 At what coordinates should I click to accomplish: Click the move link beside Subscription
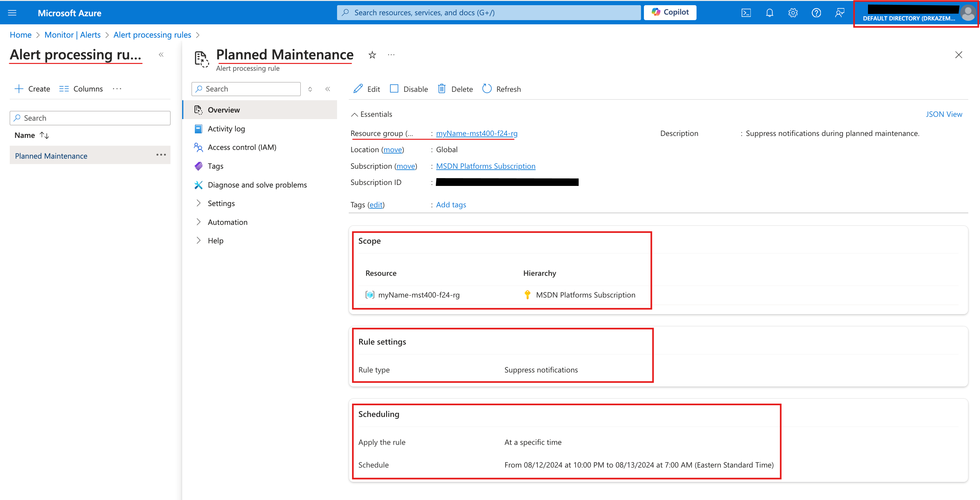coord(406,166)
